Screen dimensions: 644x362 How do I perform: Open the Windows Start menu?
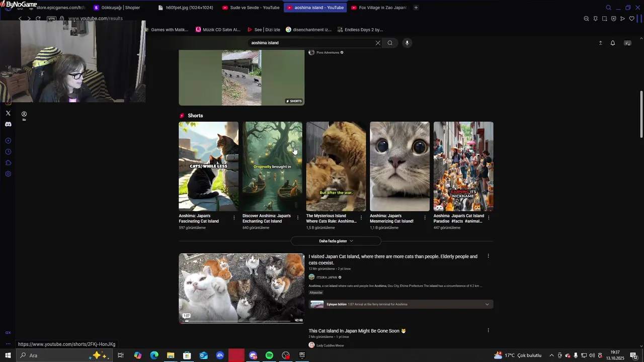coord(8,355)
